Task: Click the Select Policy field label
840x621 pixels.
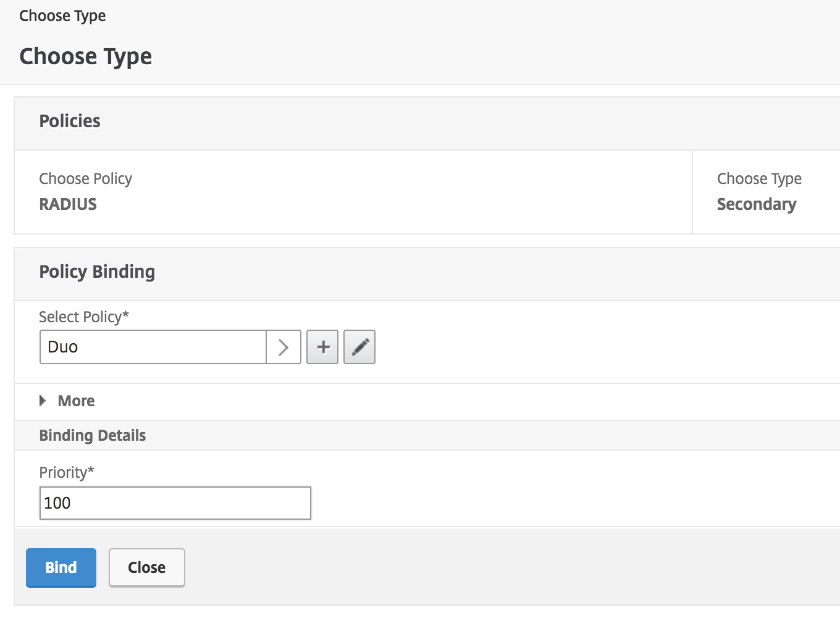Action: [83, 317]
